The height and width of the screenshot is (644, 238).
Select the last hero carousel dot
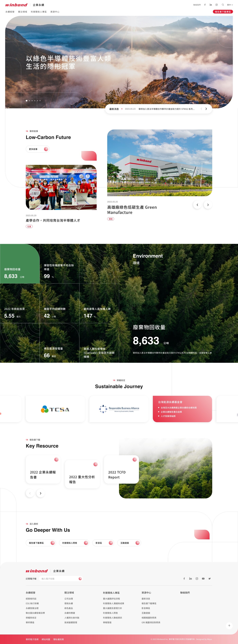tap(40, 101)
